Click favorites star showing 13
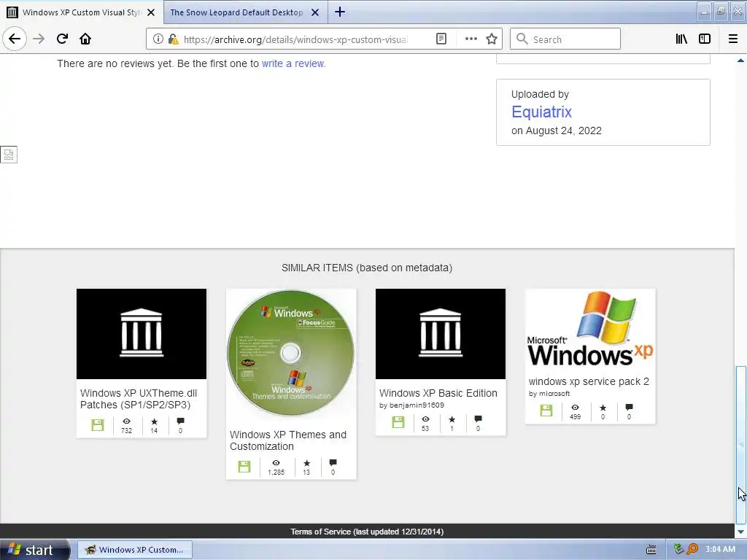 (x=306, y=463)
